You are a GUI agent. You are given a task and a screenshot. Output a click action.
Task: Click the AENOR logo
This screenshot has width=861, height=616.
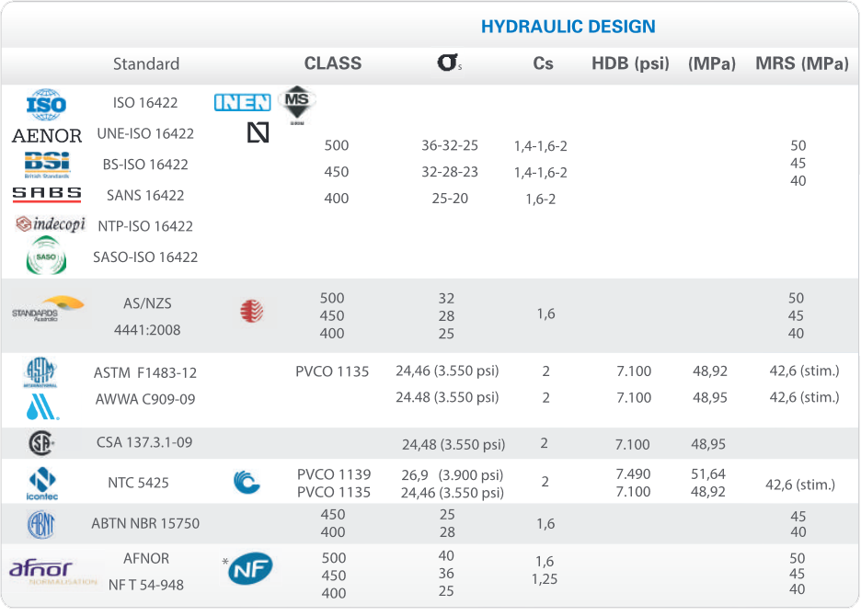[47, 135]
